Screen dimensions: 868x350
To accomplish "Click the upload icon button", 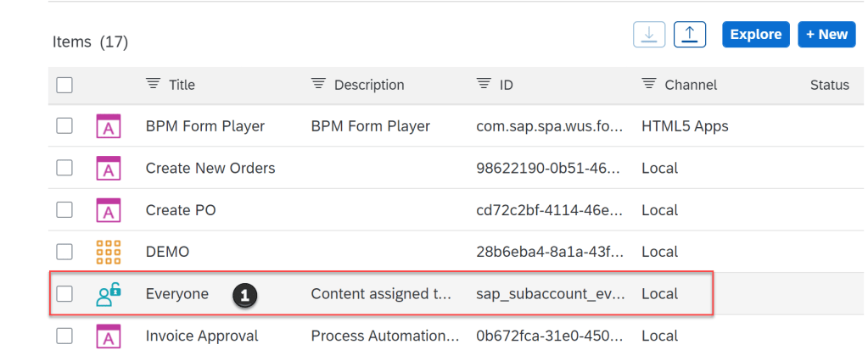I will point(690,34).
